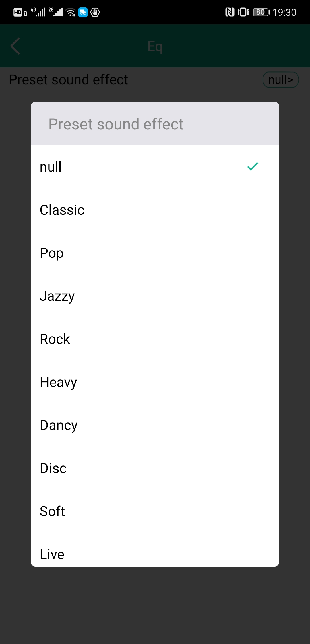Viewport: 310px width, 644px height.
Task: Tap the NFC status bar icon
Action: [x=230, y=12]
